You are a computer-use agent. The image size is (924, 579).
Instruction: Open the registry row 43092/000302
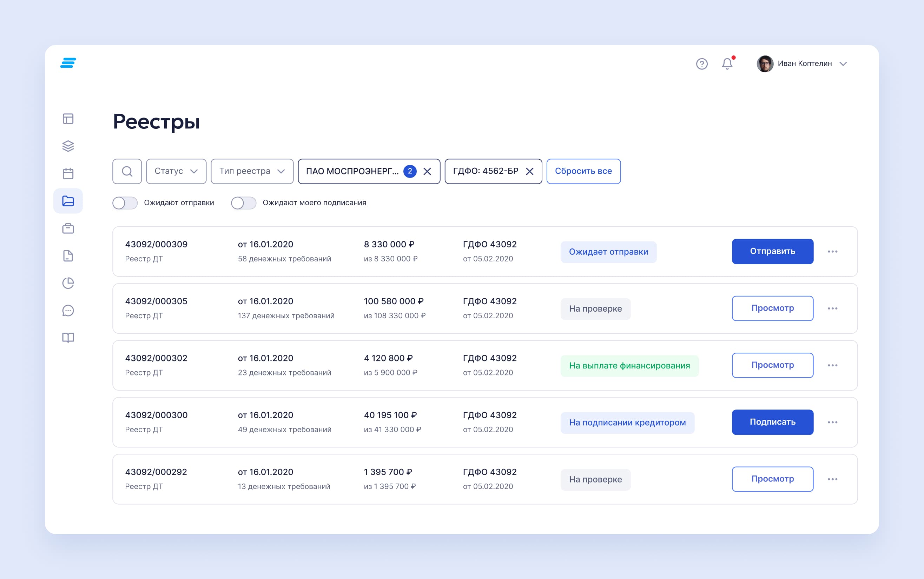coord(156,358)
